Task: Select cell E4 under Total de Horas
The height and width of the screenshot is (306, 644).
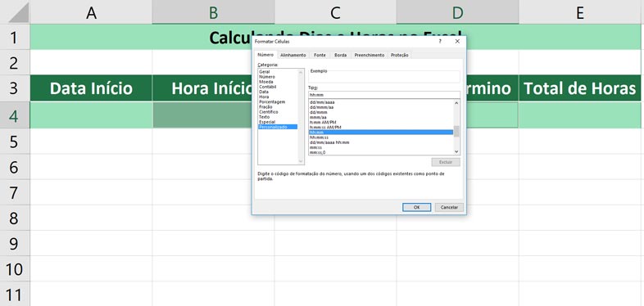Action: tap(579, 115)
